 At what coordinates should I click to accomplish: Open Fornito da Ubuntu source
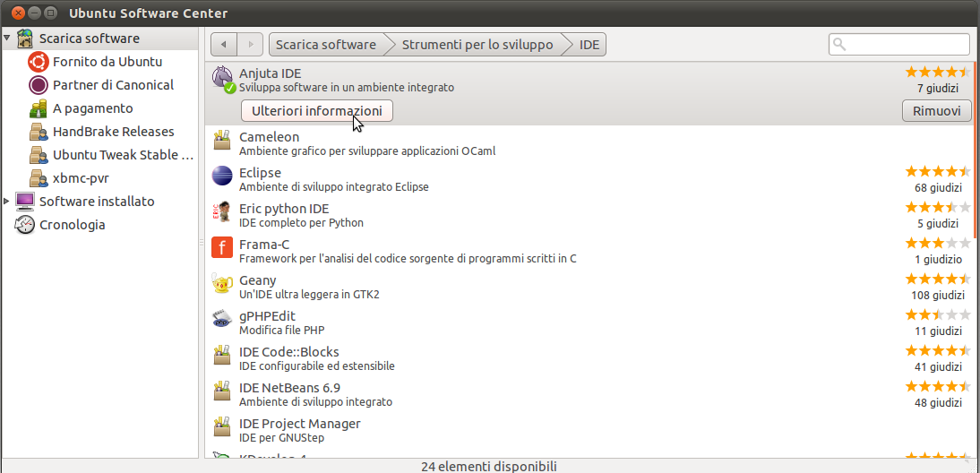click(107, 62)
